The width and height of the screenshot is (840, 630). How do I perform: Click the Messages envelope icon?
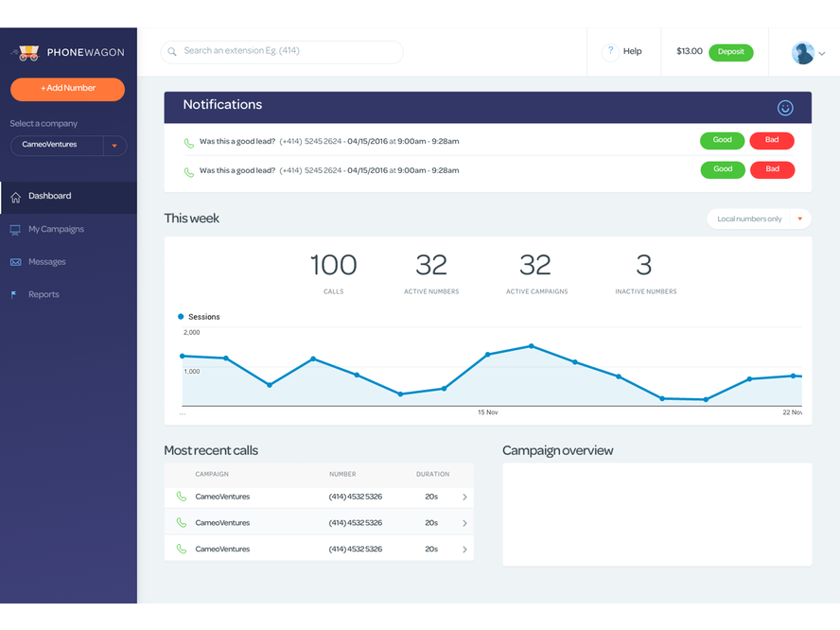tap(15, 262)
